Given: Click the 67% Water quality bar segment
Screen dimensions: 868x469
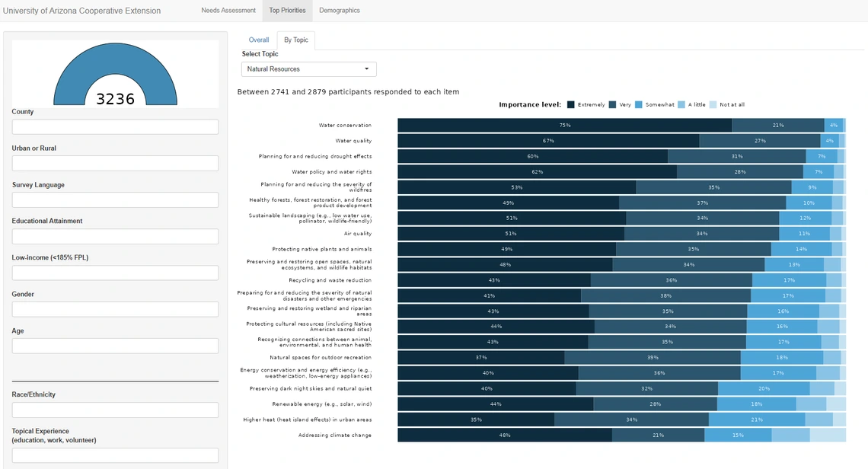Looking at the screenshot, I should click(x=548, y=141).
